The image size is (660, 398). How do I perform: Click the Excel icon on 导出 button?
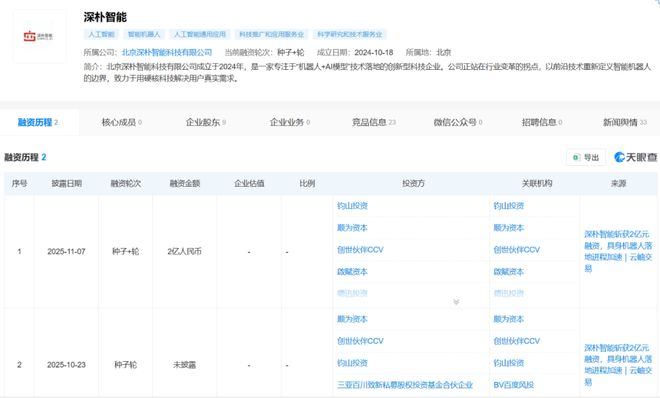click(576, 157)
